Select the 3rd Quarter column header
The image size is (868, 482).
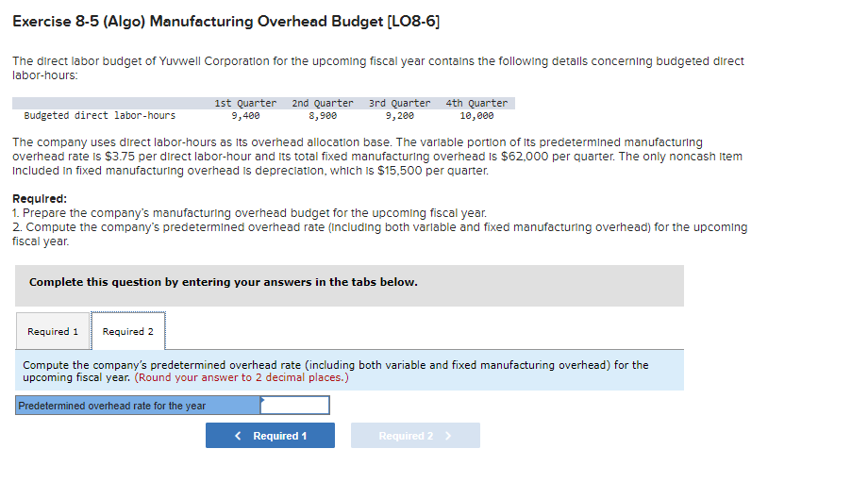click(x=400, y=103)
